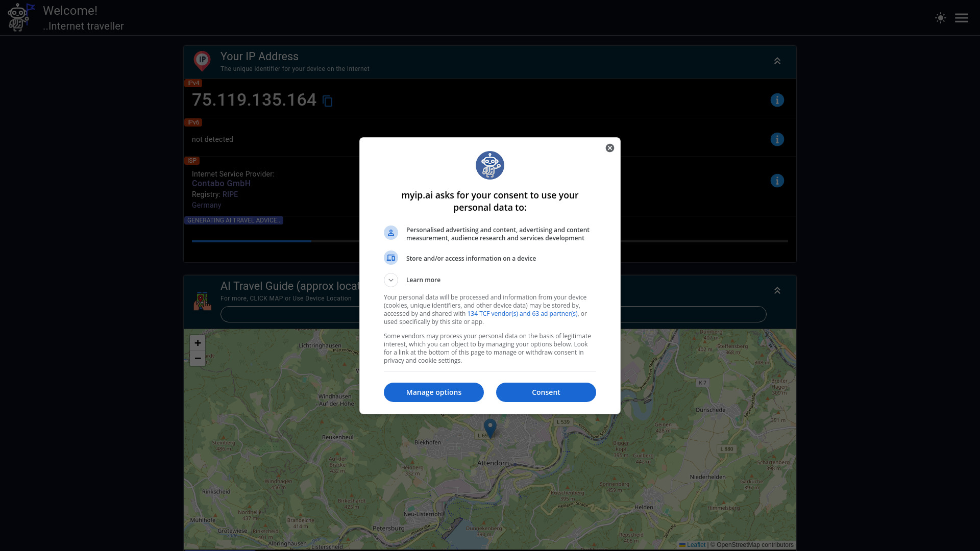Click the Consent button
The height and width of the screenshot is (551, 980).
point(546,392)
